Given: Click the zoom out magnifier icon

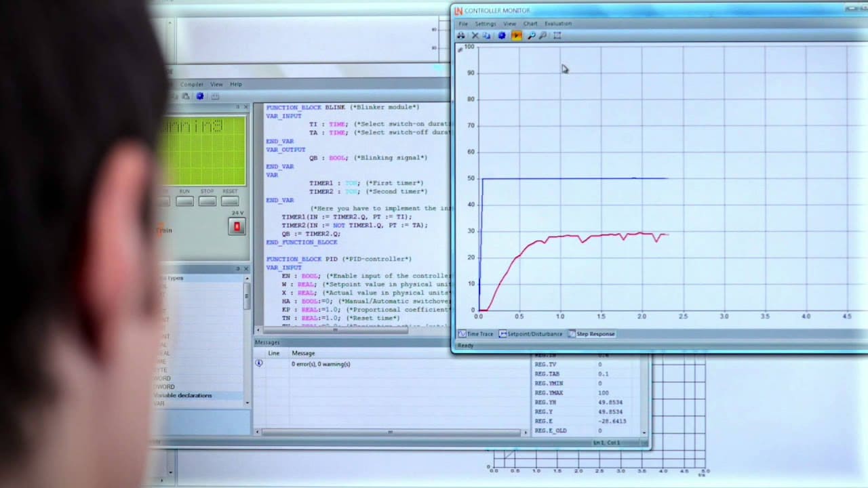Looking at the screenshot, I should click(x=542, y=35).
